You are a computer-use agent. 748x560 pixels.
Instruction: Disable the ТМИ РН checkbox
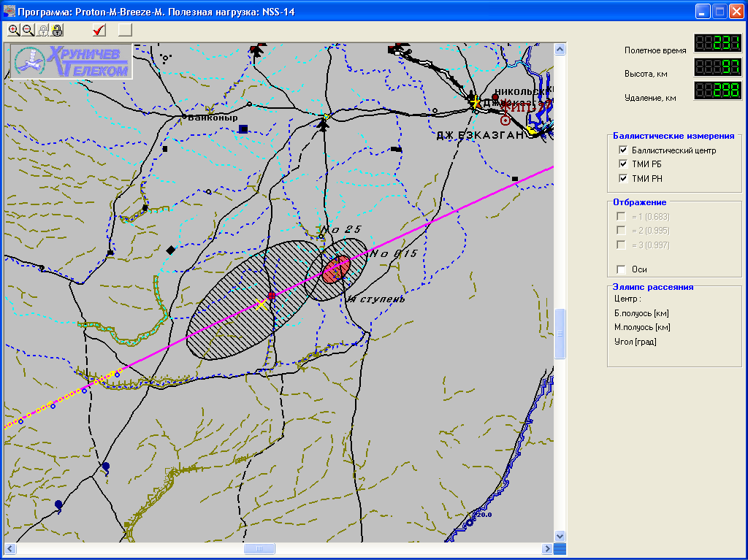pos(623,178)
